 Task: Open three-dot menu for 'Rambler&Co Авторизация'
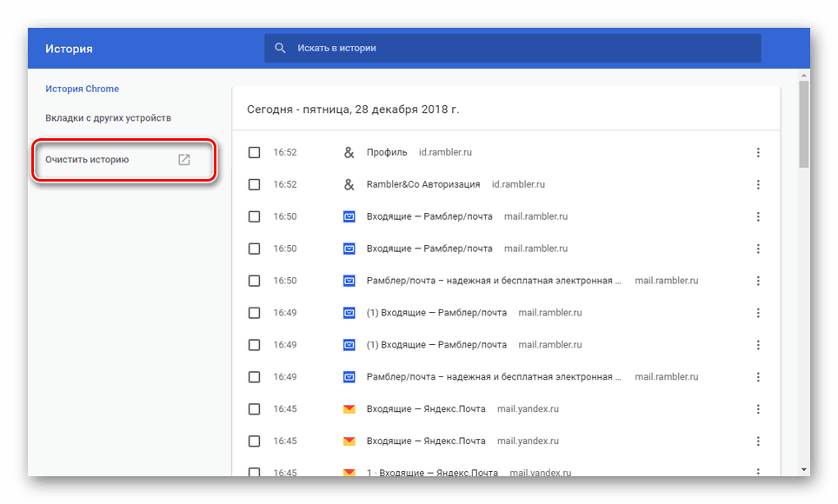tap(758, 185)
